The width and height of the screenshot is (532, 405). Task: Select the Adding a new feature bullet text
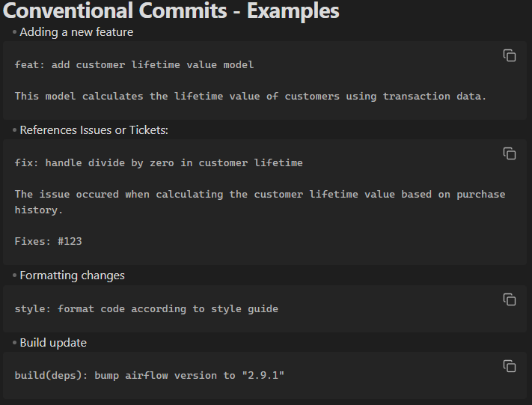(76, 32)
